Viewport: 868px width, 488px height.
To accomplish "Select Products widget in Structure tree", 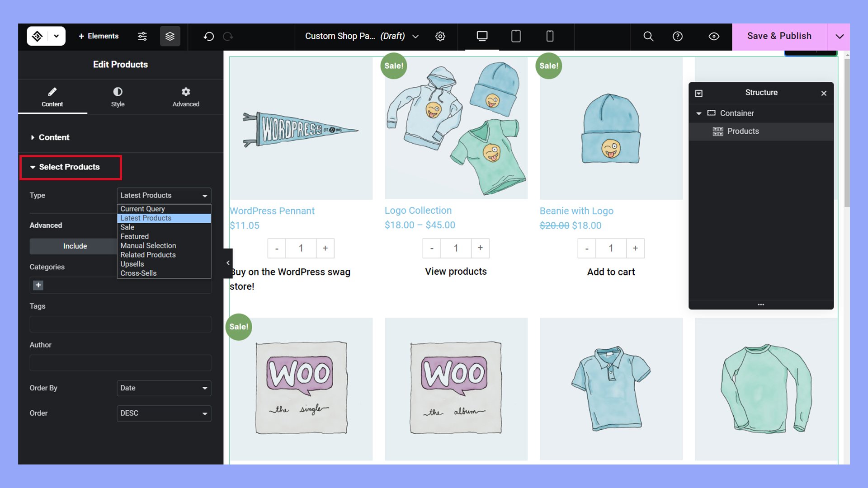I will click(743, 131).
